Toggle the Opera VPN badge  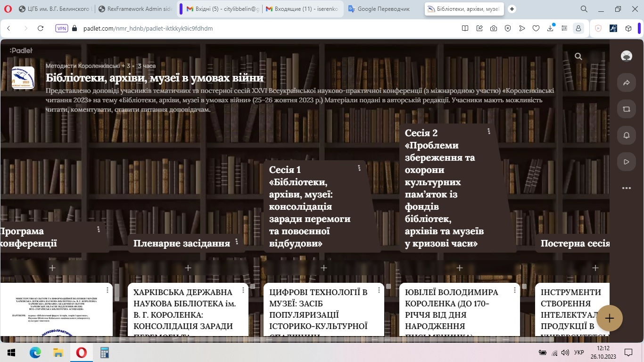(x=62, y=28)
